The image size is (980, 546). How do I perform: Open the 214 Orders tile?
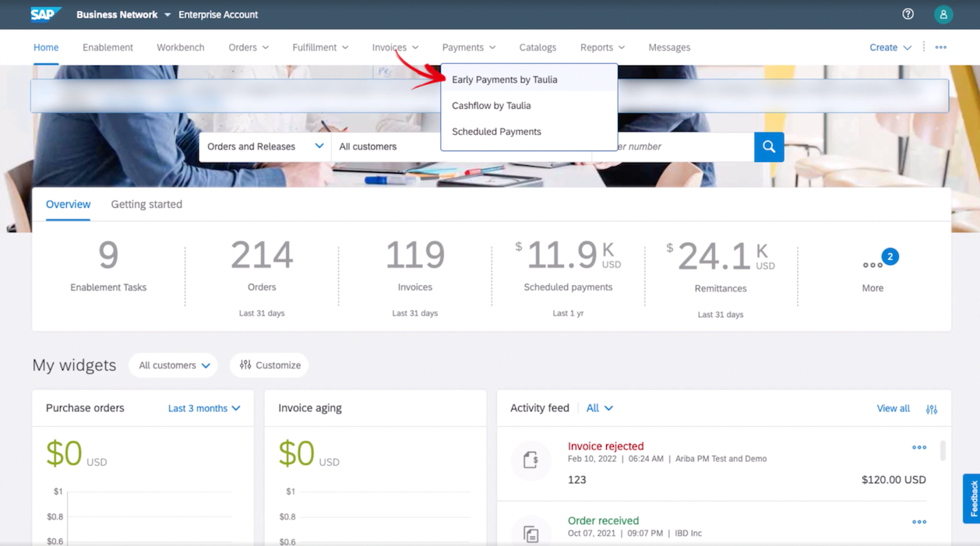(262, 277)
